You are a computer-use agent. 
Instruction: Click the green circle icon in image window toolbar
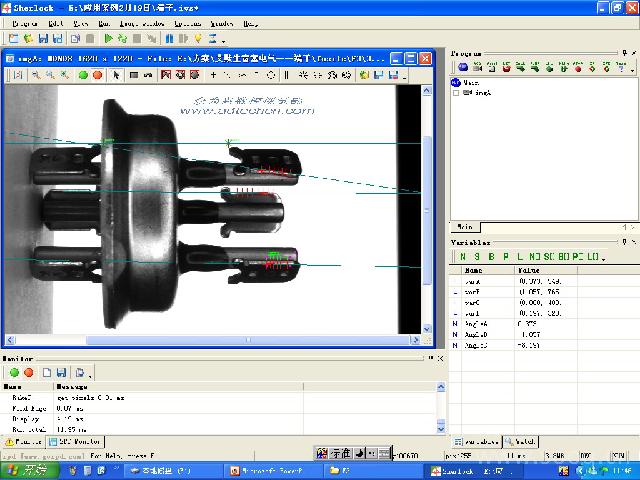[83, 75]
